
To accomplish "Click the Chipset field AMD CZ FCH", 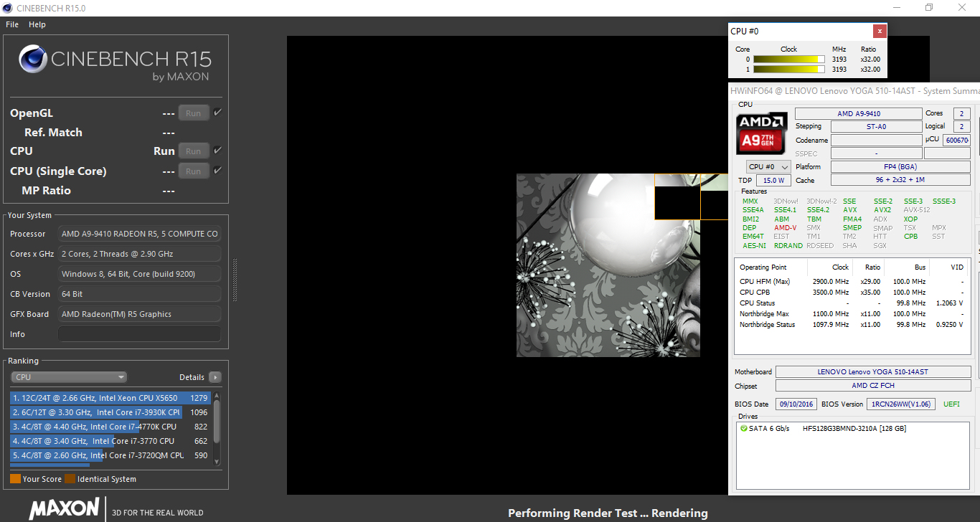I will click(872, 386).
